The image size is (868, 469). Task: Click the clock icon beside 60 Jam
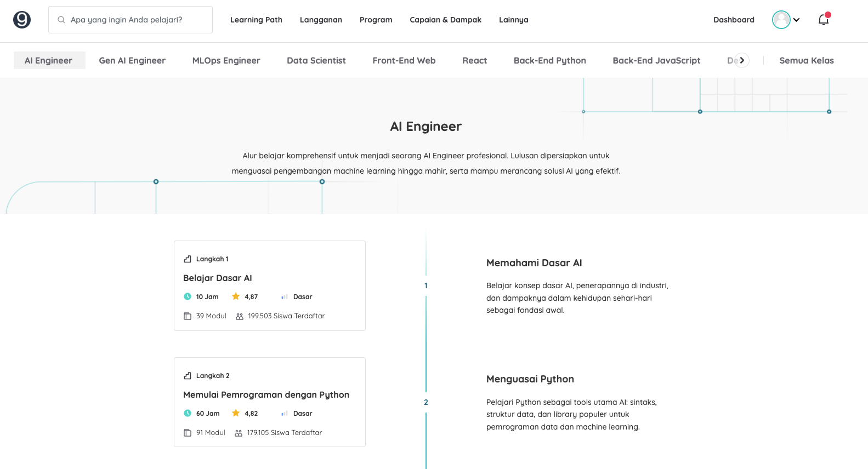point(188,413)
